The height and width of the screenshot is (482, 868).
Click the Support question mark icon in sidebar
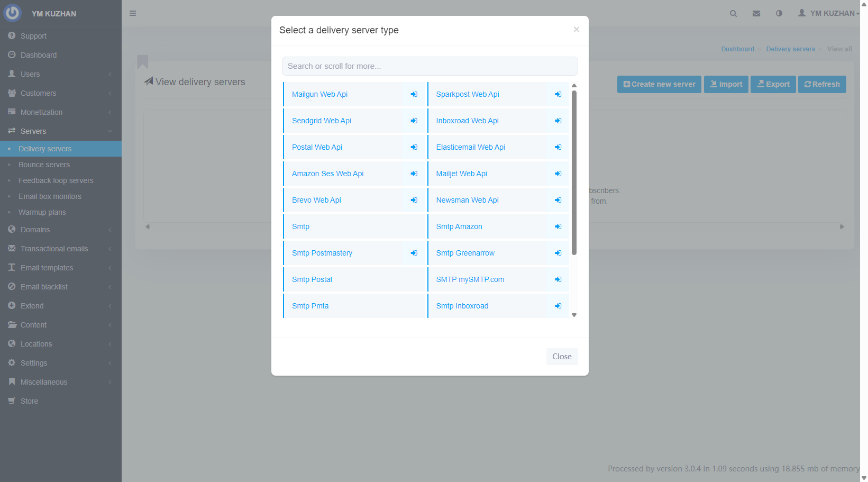click(12, 35)
